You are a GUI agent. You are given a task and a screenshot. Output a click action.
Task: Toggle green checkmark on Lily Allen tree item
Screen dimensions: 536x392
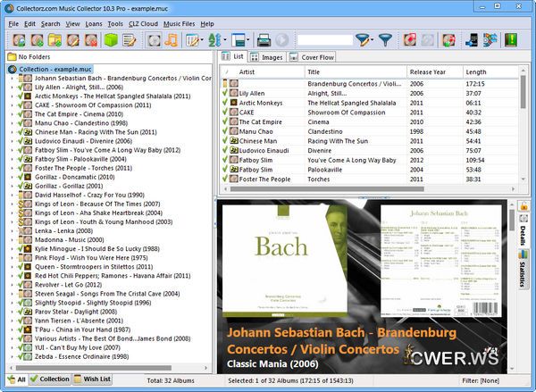tap(21, 88)
